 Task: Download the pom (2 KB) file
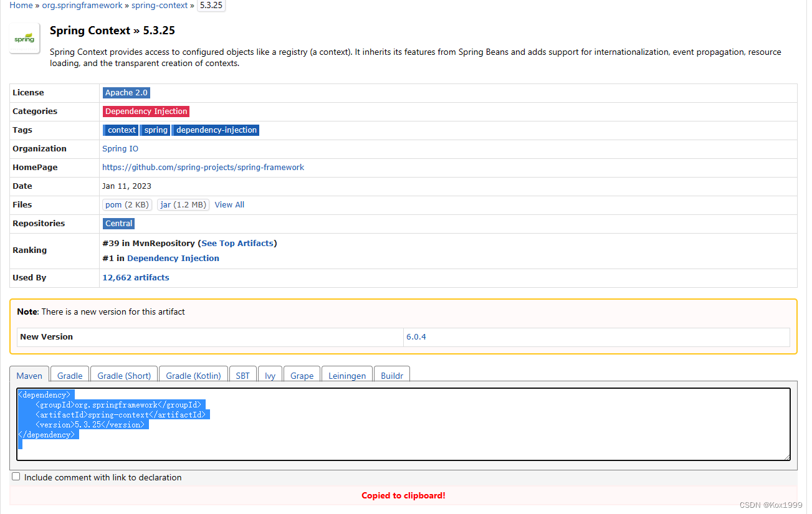tap(127, 204)
